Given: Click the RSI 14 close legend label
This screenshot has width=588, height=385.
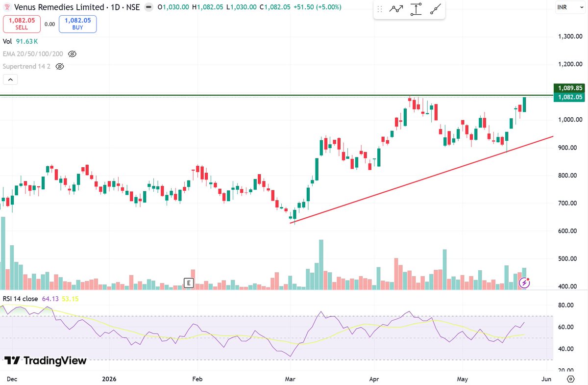Looking at the screenshot, I should 21,298.
